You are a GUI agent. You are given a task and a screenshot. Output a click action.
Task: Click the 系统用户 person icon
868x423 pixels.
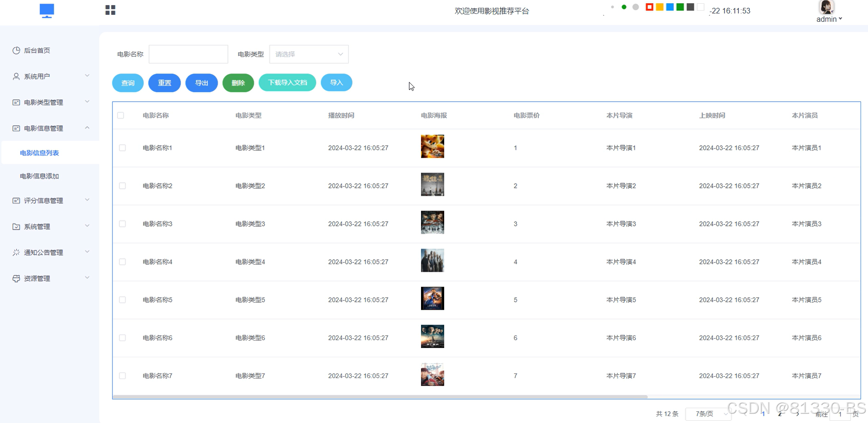(16, 76)
